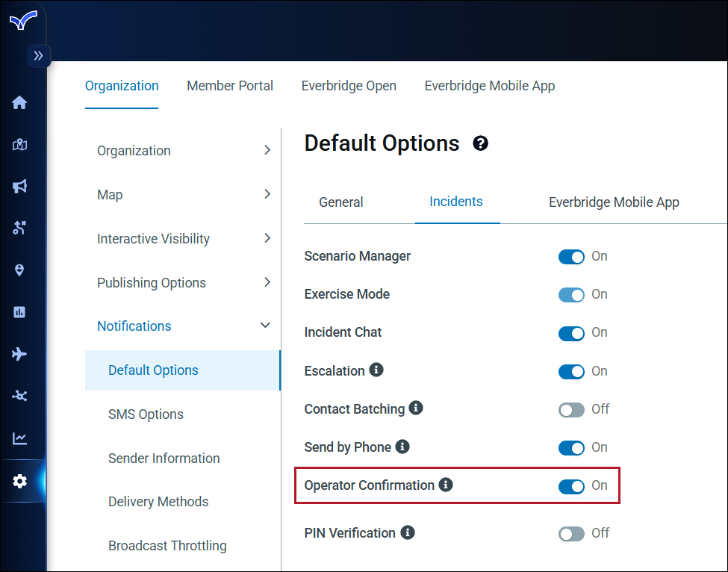728x572 pixels.
Task: Turn off the Incident Chat toggle
Action: [x=571, y=333]
